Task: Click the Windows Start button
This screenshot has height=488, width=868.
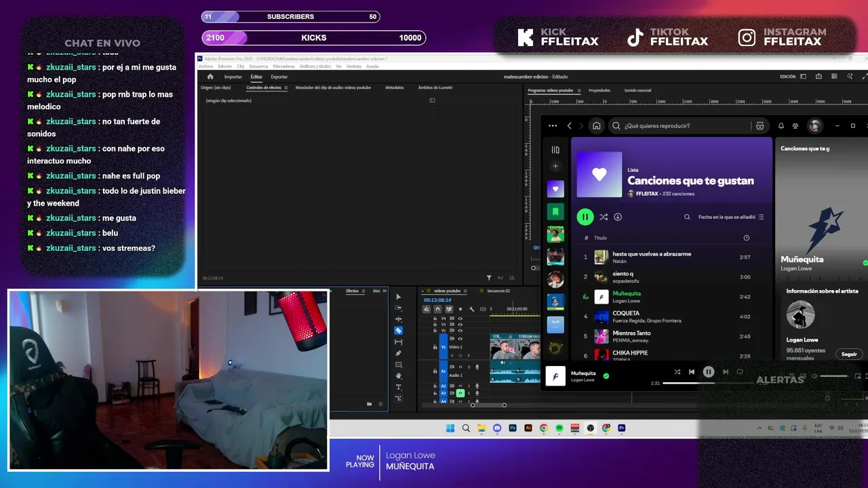Action: (450, 428)
